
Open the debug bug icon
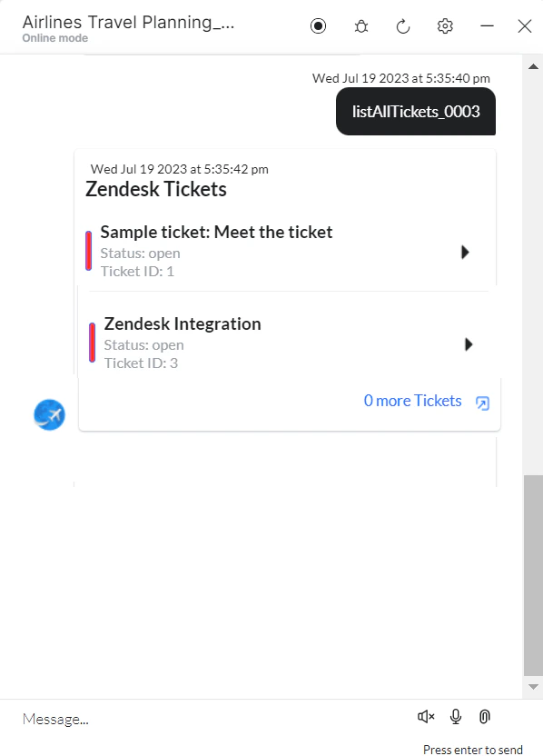[360, 25]
